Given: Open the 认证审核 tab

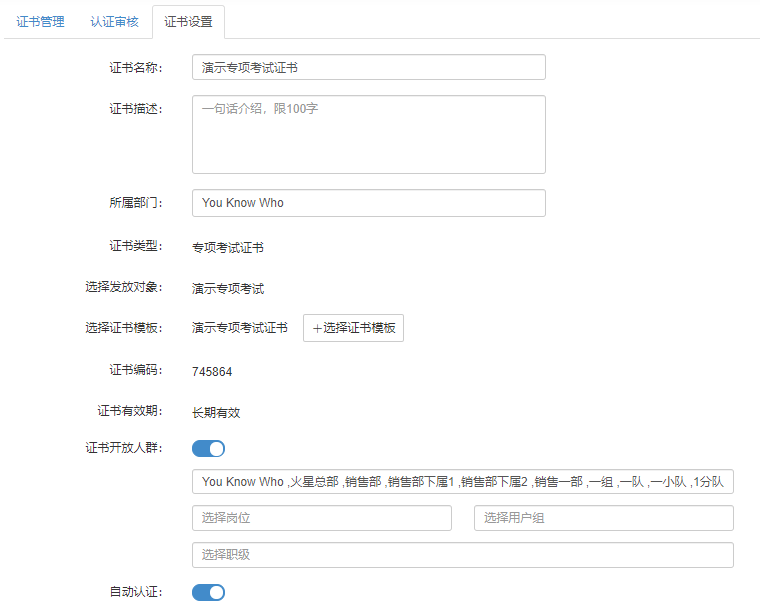Looking at the screenshot, I should 114,22.
